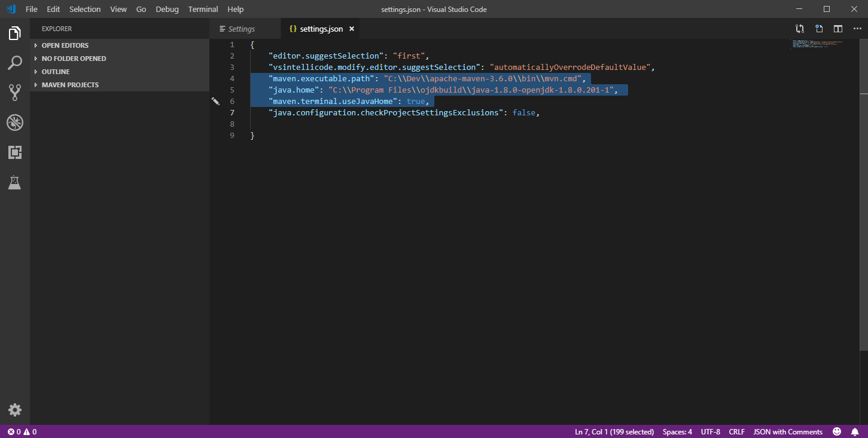Click the mvn.cmd path value on line 4
Screen dimensions: 868x438
point(484,78)
